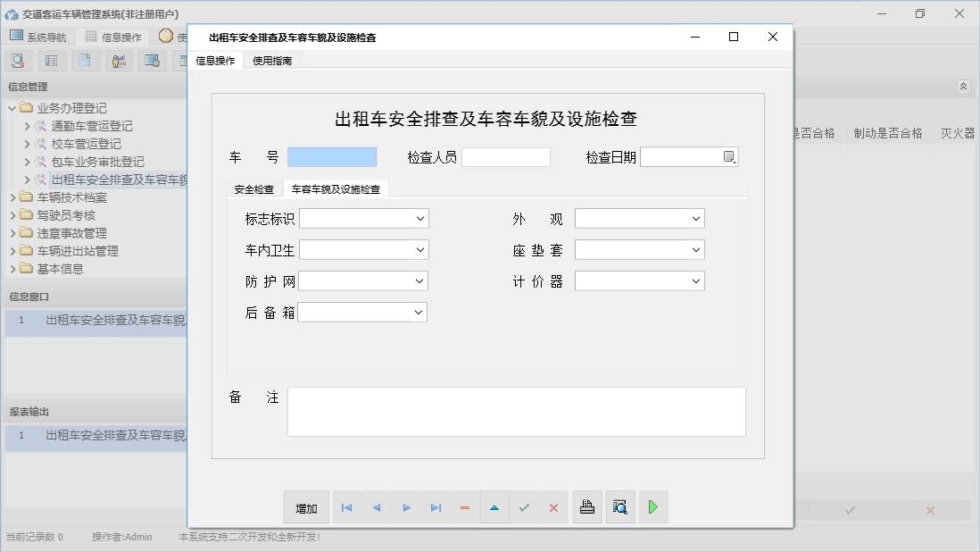Jump to the first record
Image resolution: width=980 pixels, height=552 pixels.
(x=346, y=507)
